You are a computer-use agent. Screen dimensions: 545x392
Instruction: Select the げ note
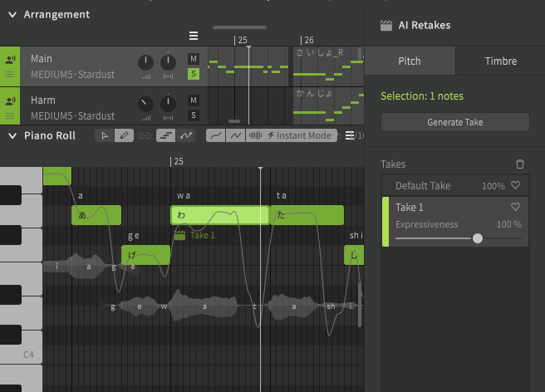[x=145, y=255]
